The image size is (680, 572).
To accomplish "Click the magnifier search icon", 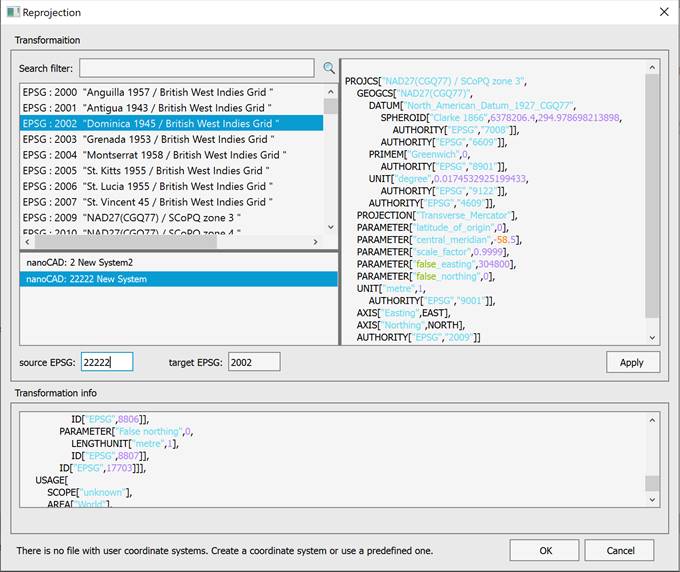I will click(329, 68).
